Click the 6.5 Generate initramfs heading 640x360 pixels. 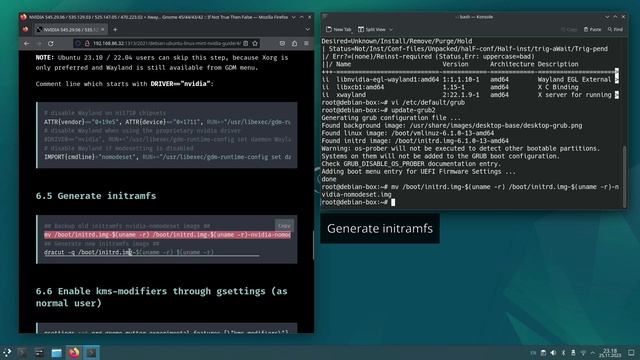(x=96, y=196)
